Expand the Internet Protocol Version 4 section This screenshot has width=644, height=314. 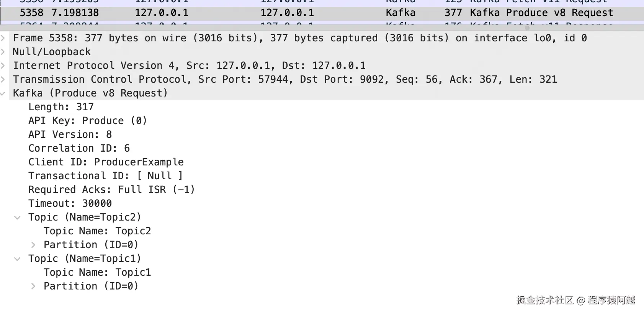3,65
